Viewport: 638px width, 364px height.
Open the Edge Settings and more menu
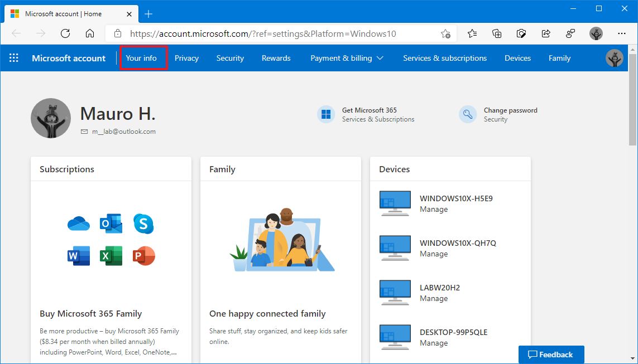622,33
